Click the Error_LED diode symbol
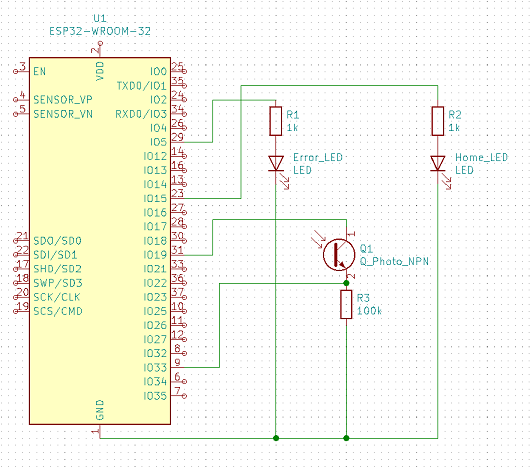Screen dimensions: 530x467 [x=276, y=163]
